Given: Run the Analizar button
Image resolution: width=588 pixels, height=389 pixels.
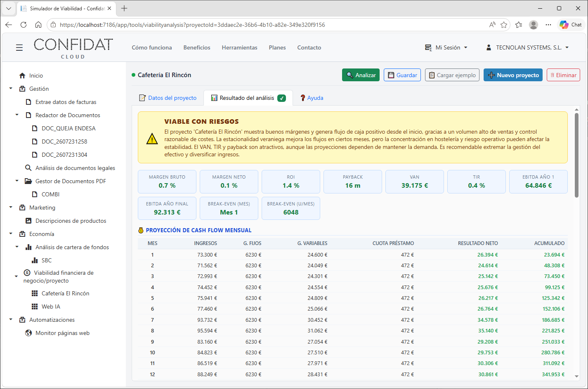Looking at the screenshot, I should [x=361, y=75].
